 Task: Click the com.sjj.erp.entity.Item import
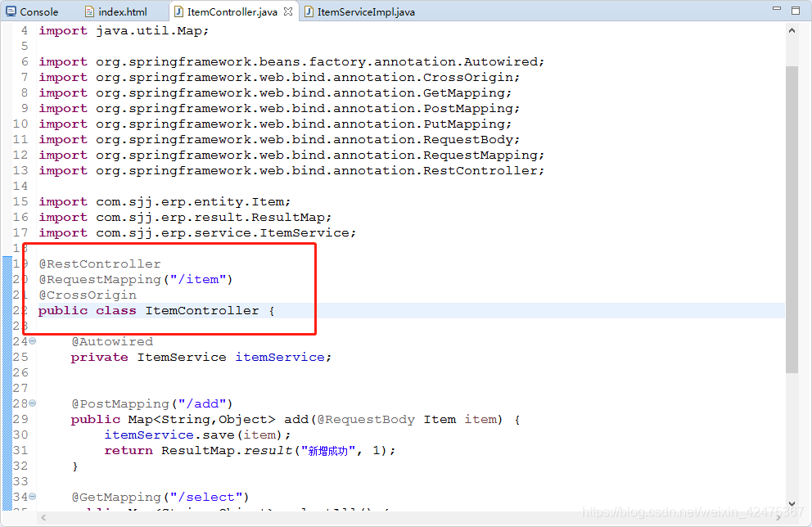(x=165, y=201)
